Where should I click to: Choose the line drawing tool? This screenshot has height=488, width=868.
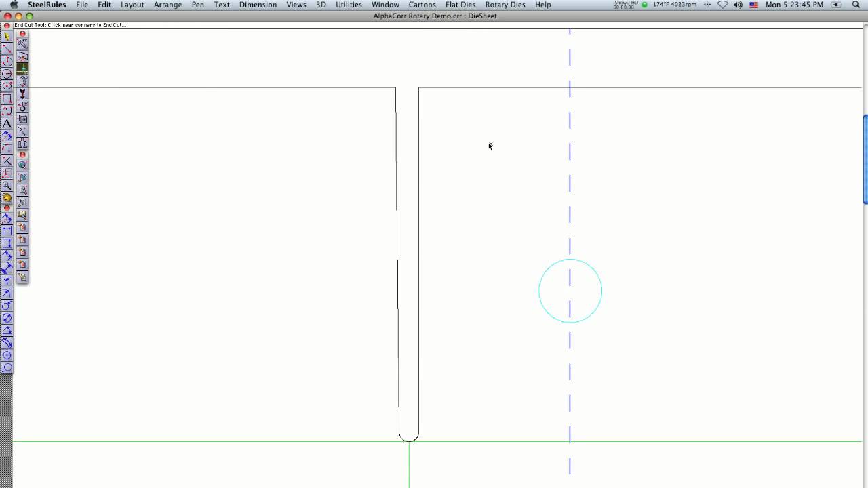[7, 49]
